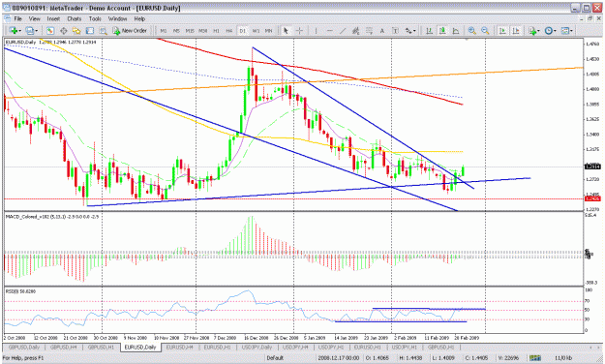Select the M1 timeframe
The image size is (605, 364).
[164, 30]
